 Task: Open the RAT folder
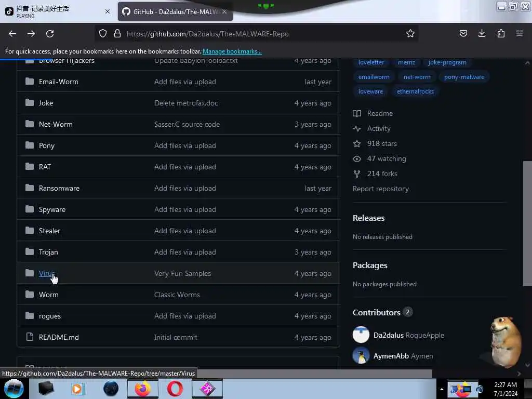point(45,167)
